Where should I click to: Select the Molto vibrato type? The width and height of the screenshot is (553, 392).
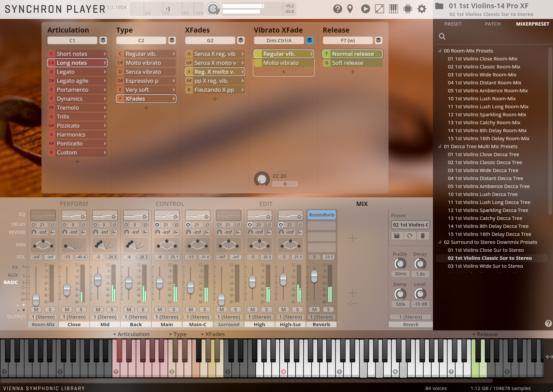146,62
